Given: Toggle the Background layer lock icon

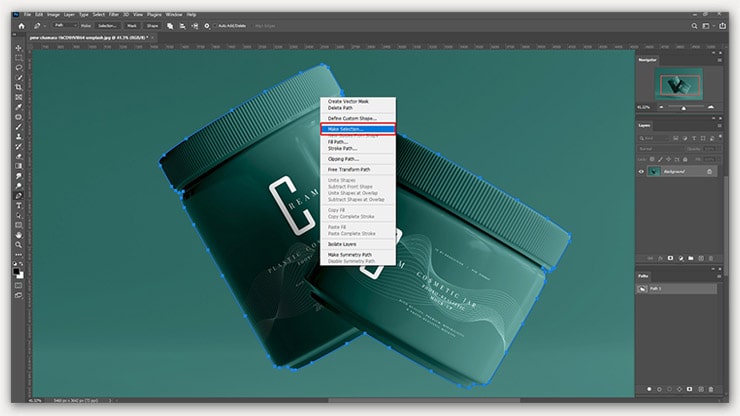Looking at the screenshot, I should click(709, 171).
